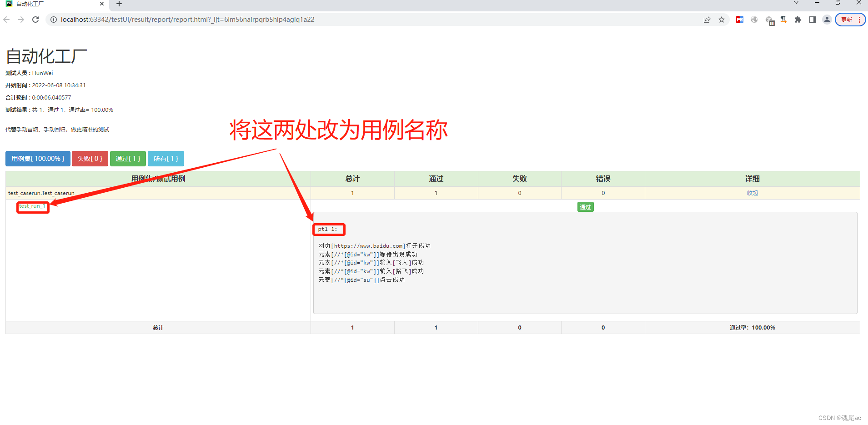
Task: Click start time 2022-06-08 10:34:31
Action: point(59,85)
